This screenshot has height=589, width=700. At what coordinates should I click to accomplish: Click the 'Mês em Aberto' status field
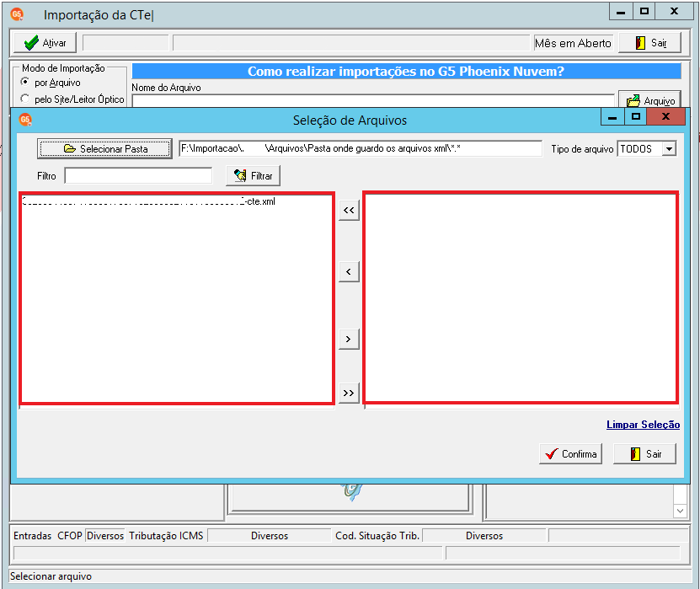573,43
